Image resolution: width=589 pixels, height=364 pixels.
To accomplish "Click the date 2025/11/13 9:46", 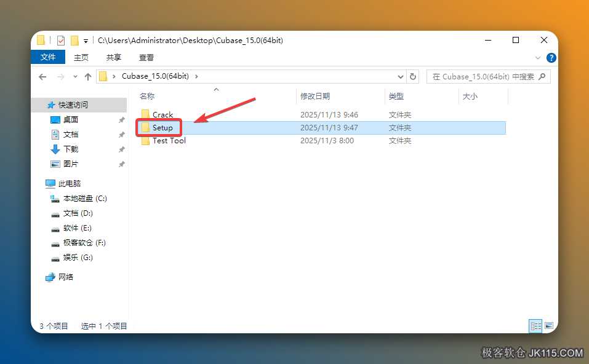I will [329, 114].
